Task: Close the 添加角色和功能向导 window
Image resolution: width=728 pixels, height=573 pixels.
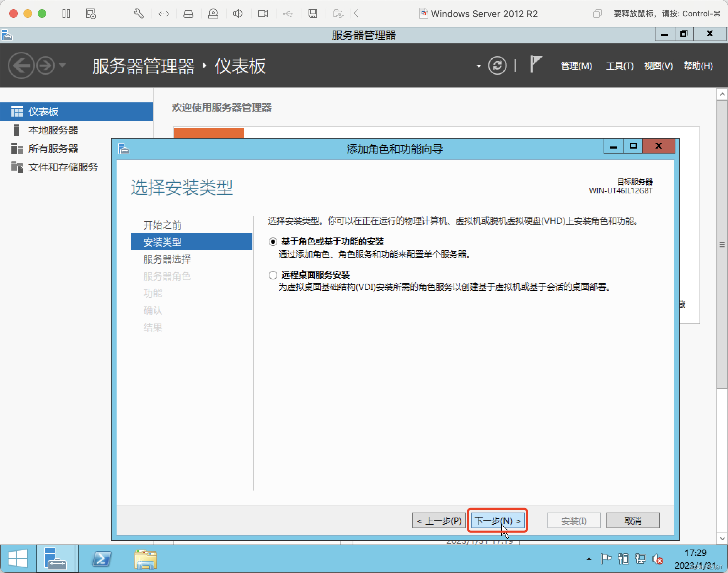Action: tap(659, 146)
